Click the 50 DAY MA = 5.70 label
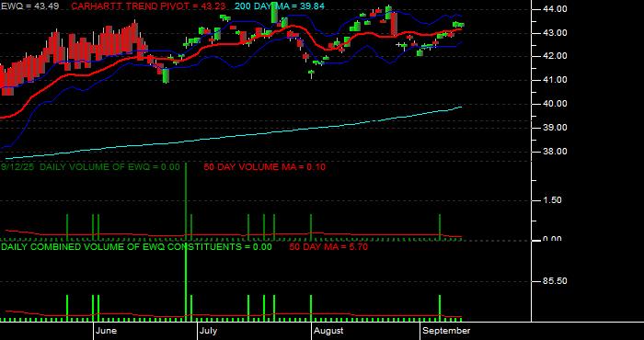 [328, 247]
